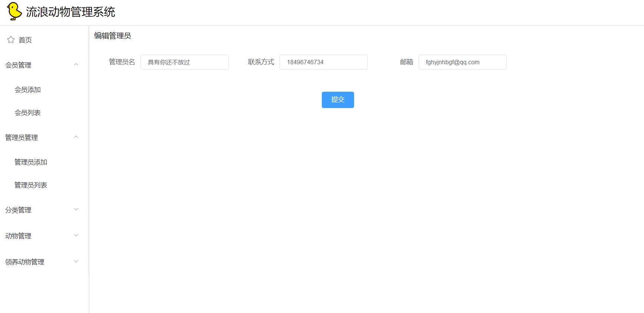Click the 编辑管理员 page heading
The height and width of the screenshot is (313, 644).
(x=112, y=36)
